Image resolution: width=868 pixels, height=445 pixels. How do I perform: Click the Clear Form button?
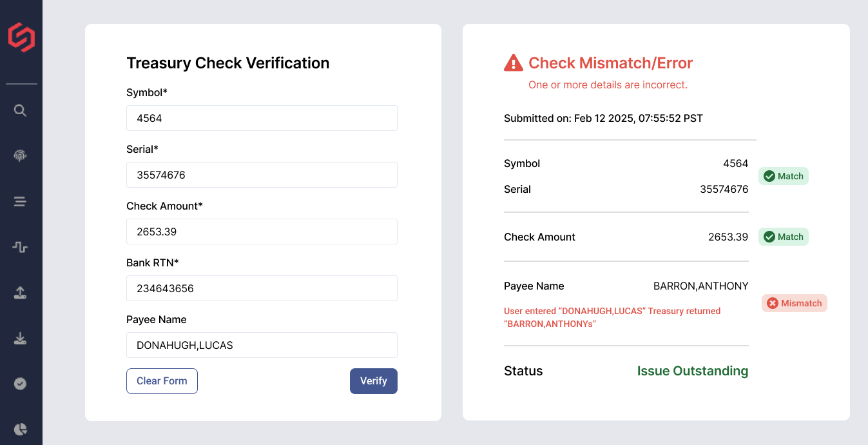pyautogui.click(x=162, y=381)
